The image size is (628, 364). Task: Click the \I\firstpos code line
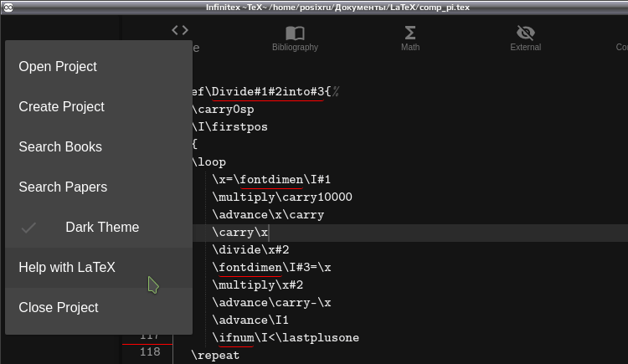point(229,127)
